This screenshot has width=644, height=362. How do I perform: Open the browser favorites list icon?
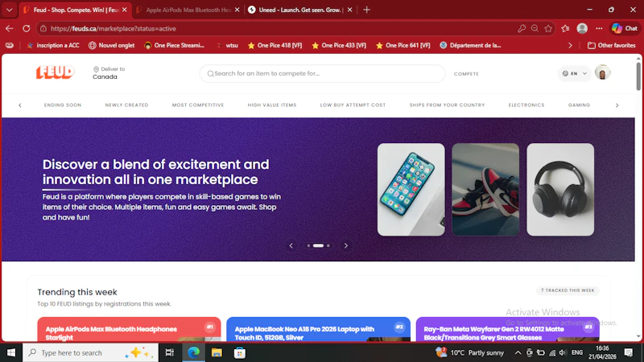[566, 28]
